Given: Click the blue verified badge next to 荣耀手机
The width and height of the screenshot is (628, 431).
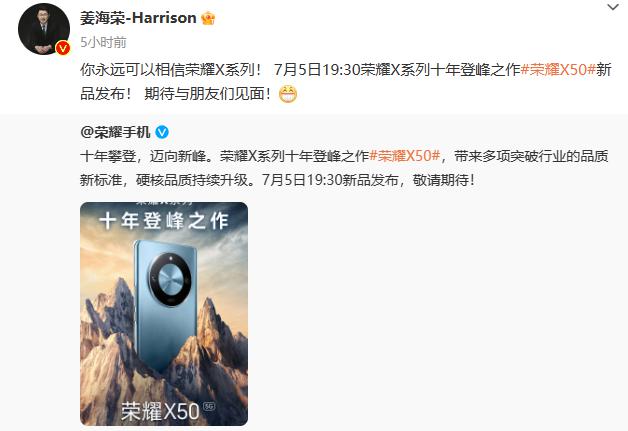Looking at the screenshot, I should point(162,132).
